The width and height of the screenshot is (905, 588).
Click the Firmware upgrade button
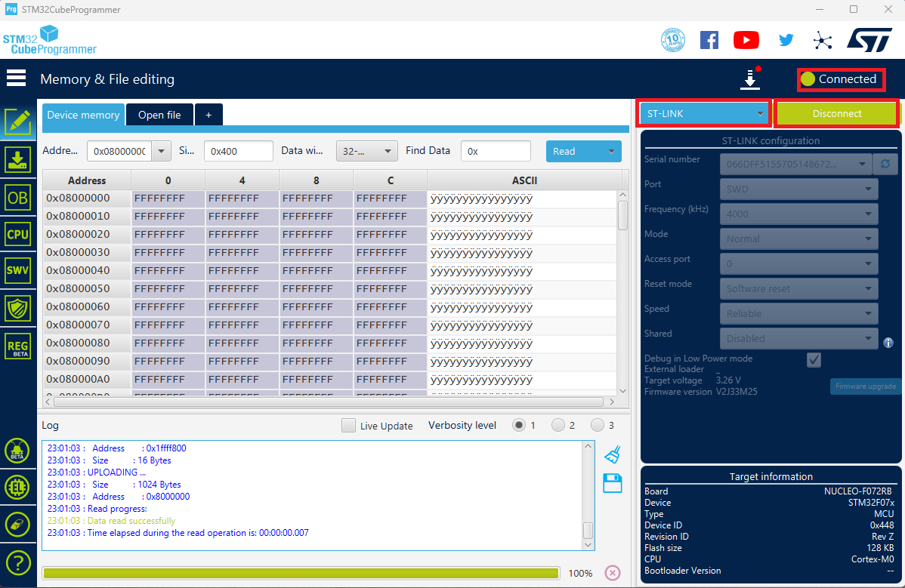click(865, 386)
